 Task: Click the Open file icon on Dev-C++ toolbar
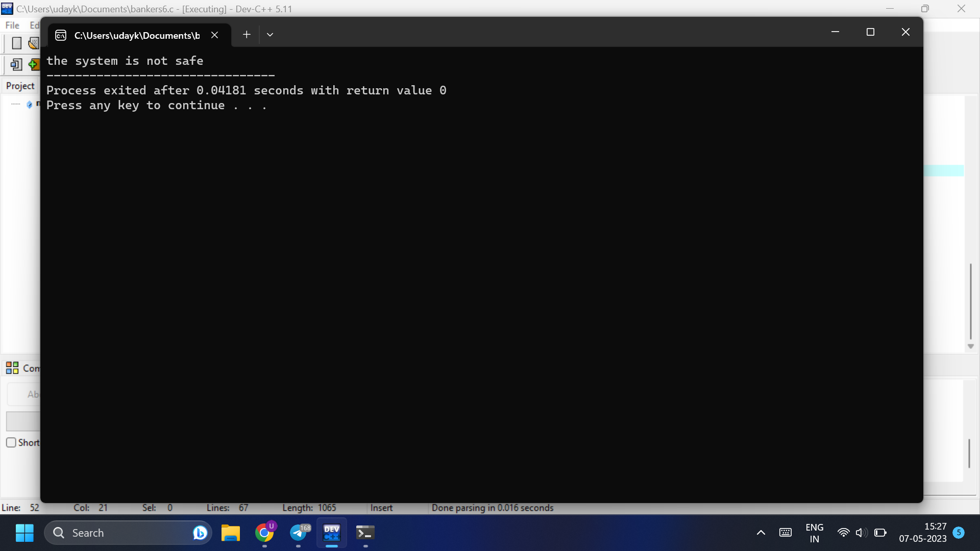(x=33, y=43)
